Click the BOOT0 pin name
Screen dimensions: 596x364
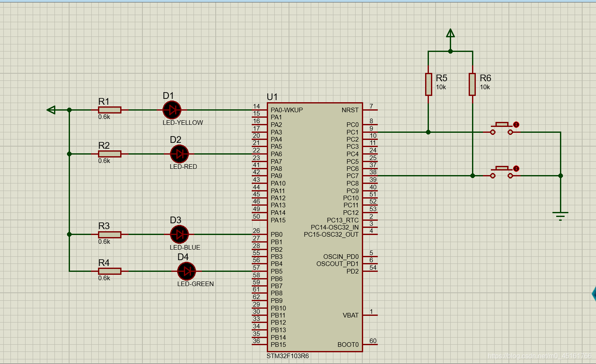pyautogui.click(x=348, y=345)
